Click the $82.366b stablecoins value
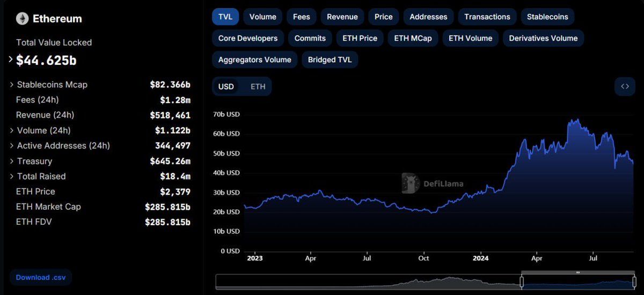Viewport: 644px width, 295px height. [170, 85]
